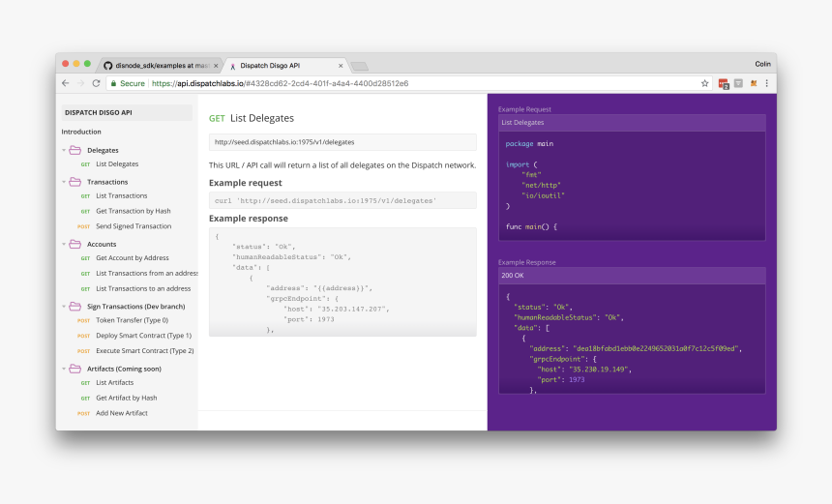Viewport: 832px width, 504px height.
Task: Click the Delegates folder icon
Action: pyautogui.click(x=74, y=150)
